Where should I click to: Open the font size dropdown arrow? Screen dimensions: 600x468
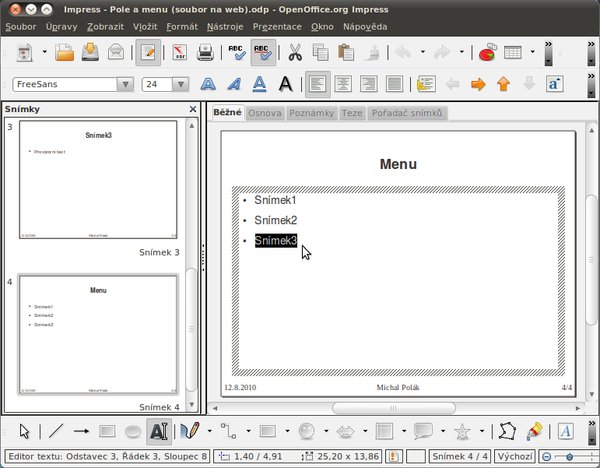(x=181, y=84)
